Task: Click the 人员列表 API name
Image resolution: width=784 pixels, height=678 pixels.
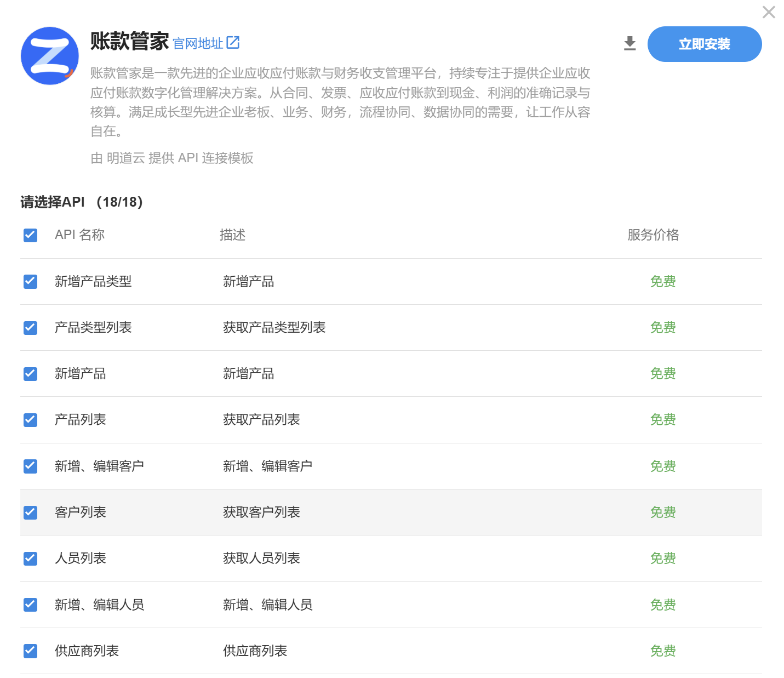Action: point(81,558)
